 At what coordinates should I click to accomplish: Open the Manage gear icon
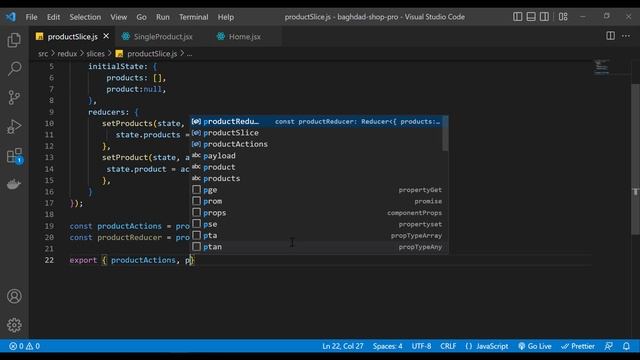[14, 325]
